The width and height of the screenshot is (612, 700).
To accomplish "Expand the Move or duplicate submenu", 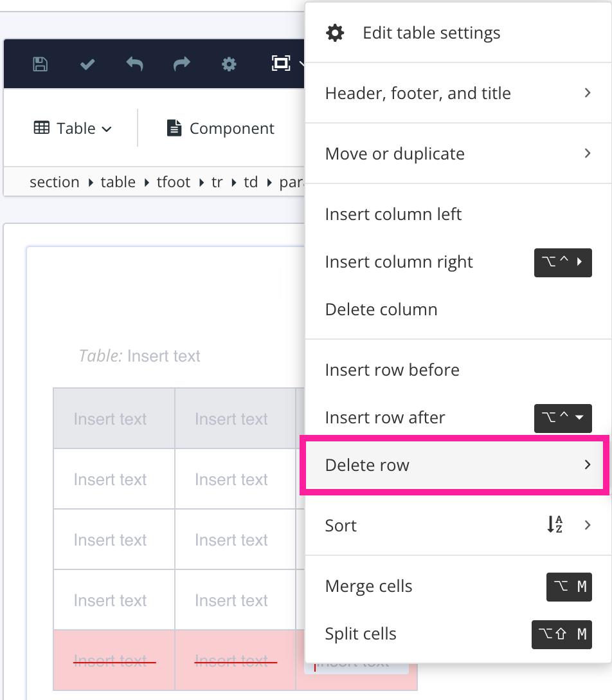I will coord(587,153).
